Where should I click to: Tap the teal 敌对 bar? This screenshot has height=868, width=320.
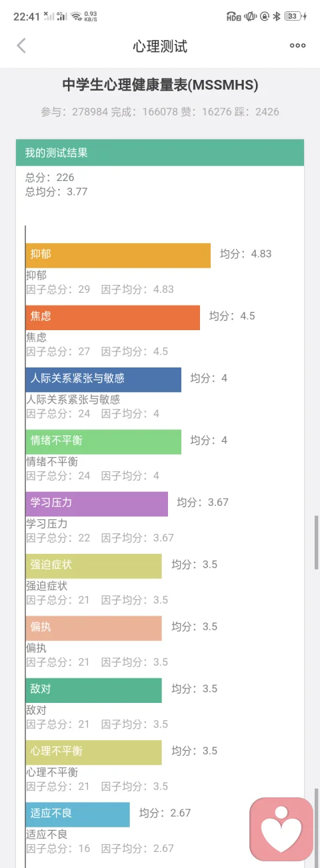click(x=94, y=690)
